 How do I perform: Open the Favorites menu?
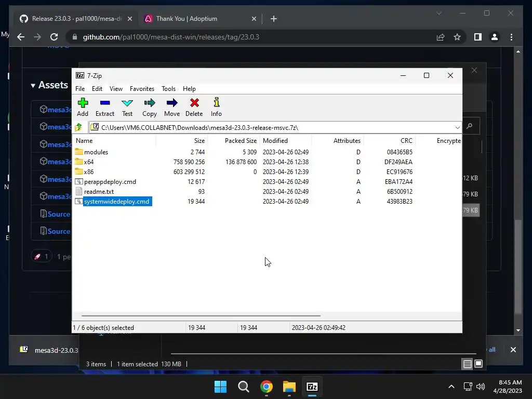142,89
